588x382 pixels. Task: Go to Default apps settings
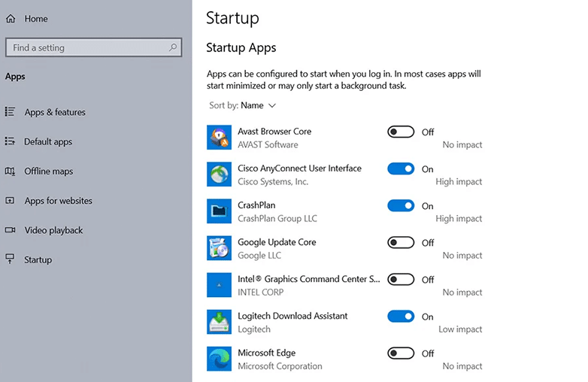pyautogui.click(x=48, y=141)
